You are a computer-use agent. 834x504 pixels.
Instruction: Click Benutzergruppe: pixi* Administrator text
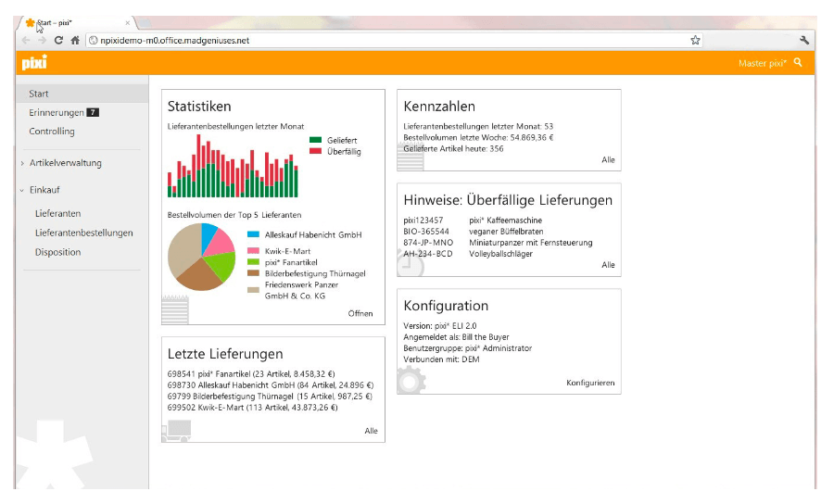[468, 348]
